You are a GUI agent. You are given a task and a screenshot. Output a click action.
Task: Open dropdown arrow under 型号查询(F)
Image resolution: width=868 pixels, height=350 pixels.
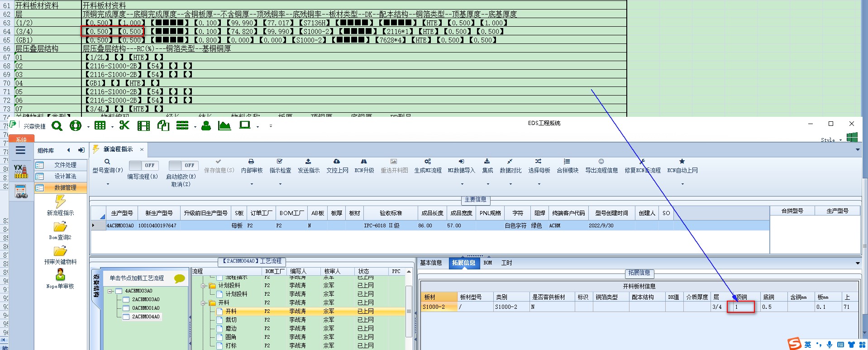click(108, 184)
